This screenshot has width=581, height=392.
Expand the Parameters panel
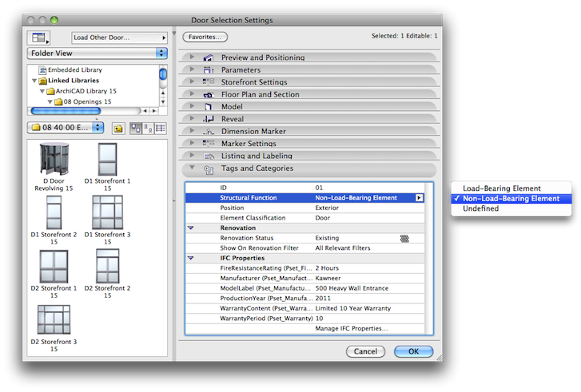(x=192, y=69)
